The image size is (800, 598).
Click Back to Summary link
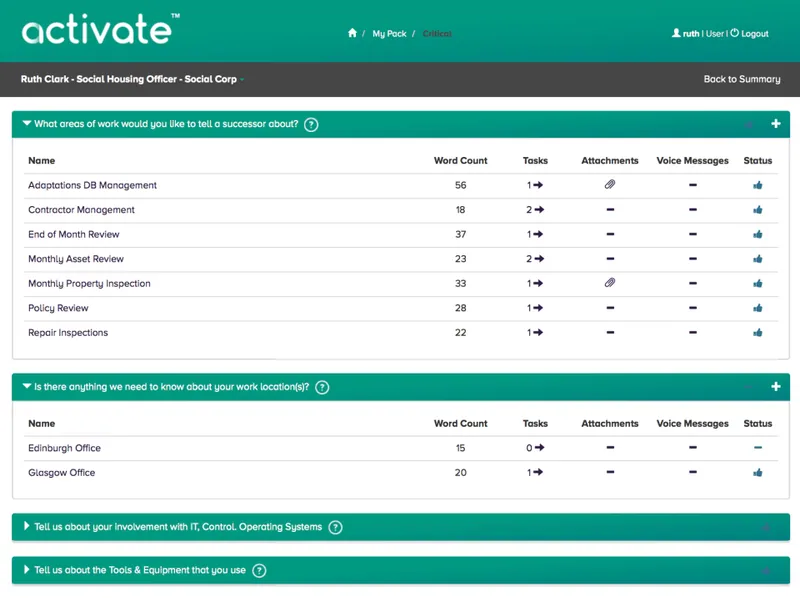[x=742, y=79]
